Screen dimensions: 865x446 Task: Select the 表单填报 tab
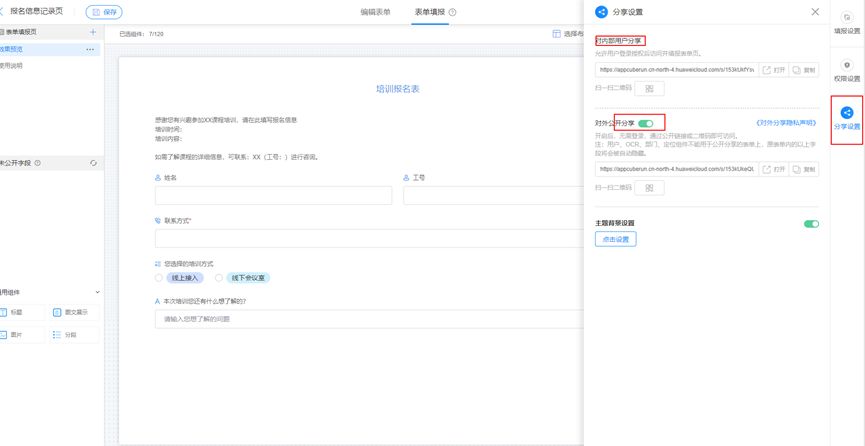click(430, 12)
